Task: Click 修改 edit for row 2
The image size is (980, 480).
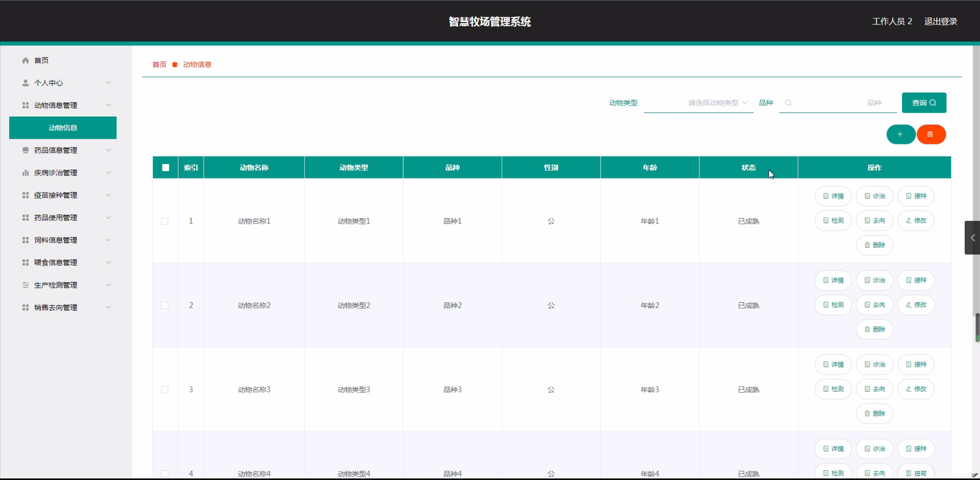Action: coord(916,305)
